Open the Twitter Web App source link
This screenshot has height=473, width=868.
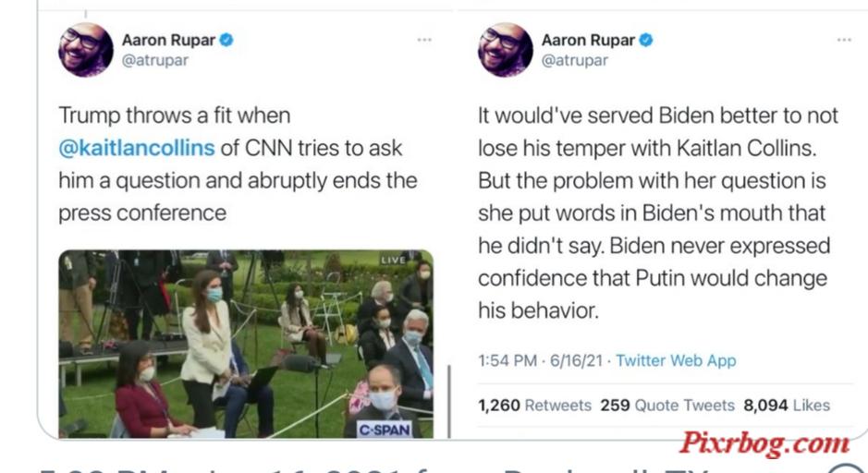pos(676,360)
